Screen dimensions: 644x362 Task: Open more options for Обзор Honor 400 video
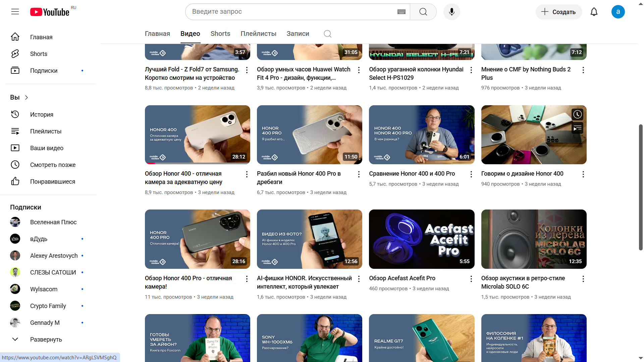click(247, 174)
